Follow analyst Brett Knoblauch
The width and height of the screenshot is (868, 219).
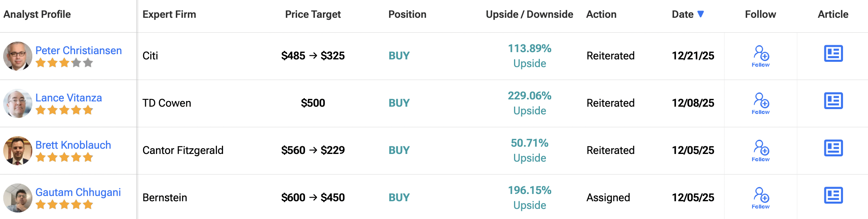pos(761,150)
